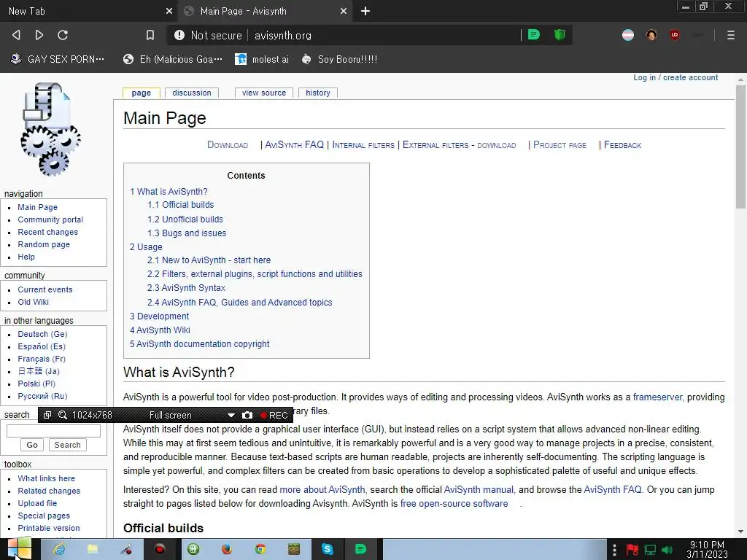Open the Feedback link
The height and width of the screenshot is (560, 747).
[x=622, y=145]
